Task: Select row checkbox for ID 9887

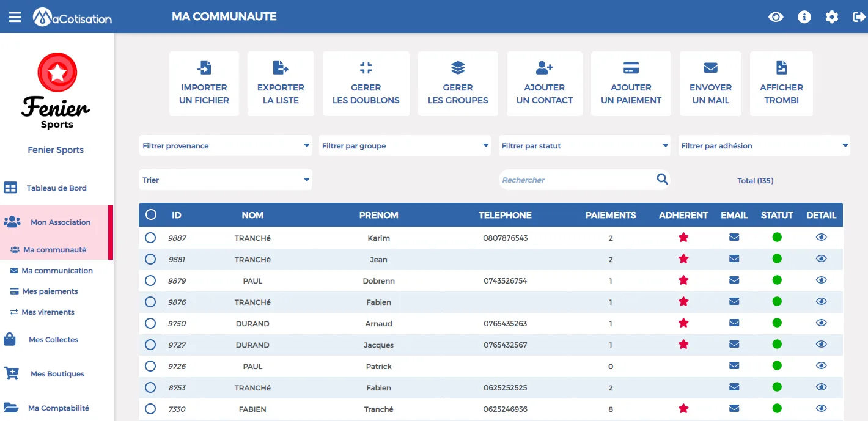Action: 150,237
